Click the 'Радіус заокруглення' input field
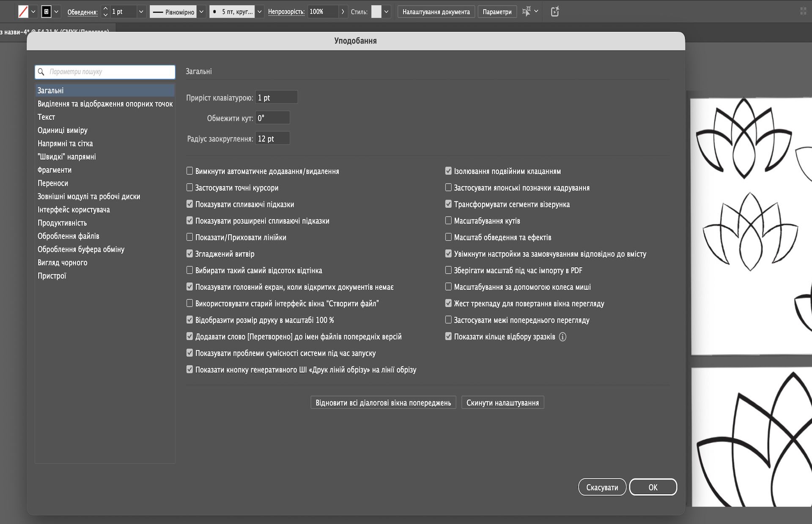 pos(272,139)
